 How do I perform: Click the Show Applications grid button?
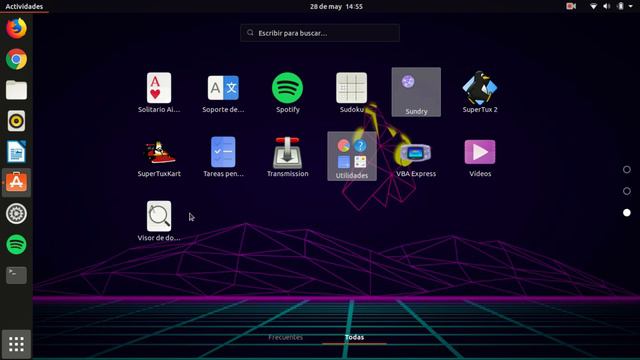16,344
